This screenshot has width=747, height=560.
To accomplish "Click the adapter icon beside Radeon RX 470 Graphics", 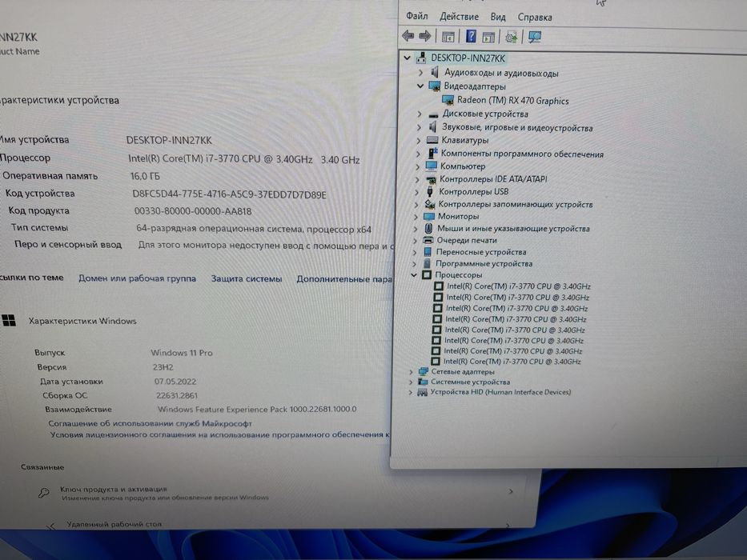I will (448, 100).
